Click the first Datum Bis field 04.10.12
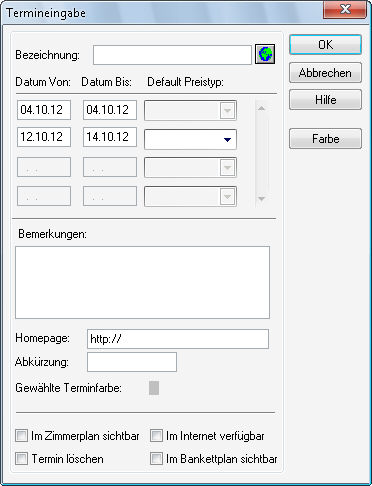Screen dimensions: 372x486 [x=110, y=110]
